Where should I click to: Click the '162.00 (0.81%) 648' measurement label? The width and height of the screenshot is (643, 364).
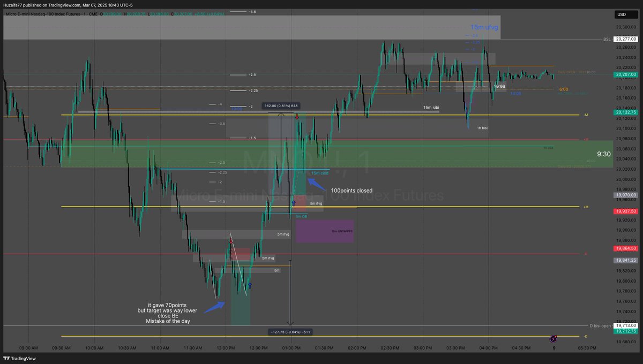click(281, 106)
